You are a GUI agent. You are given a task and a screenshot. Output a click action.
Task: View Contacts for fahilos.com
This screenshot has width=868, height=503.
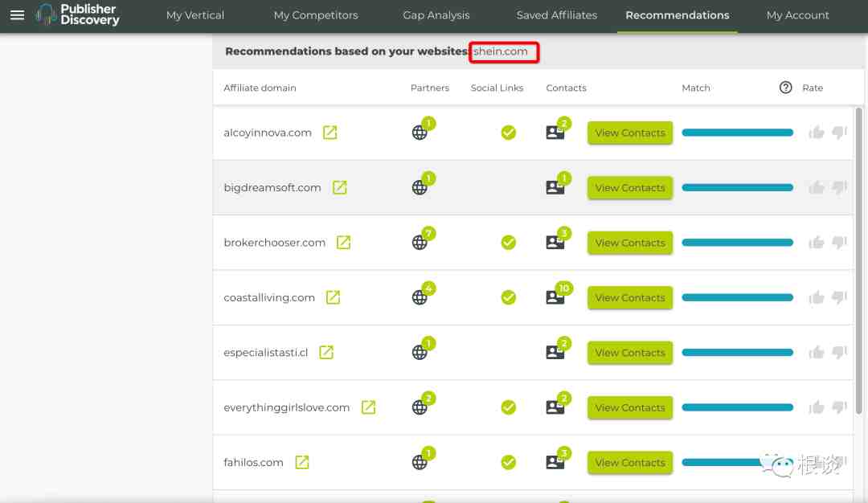pos(630,462)
